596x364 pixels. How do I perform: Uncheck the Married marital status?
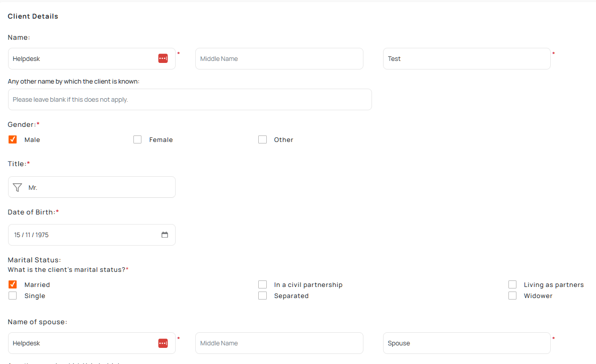point(13,284)
